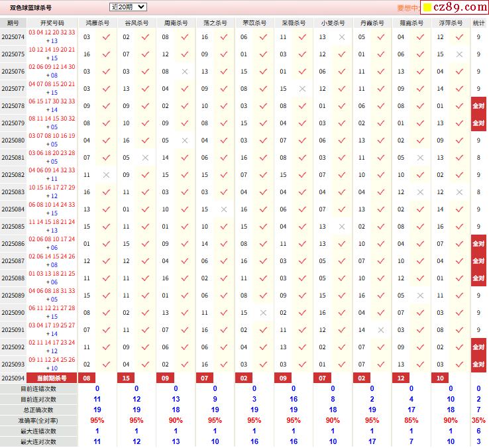Click the 全对 badge for period 2025086
The image size is (489, 448).
[478, 243]
